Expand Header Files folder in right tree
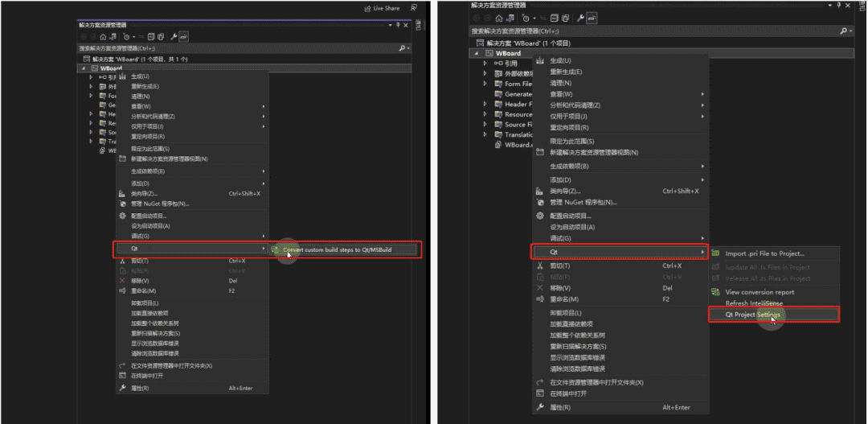 click(x=485, y=105)
